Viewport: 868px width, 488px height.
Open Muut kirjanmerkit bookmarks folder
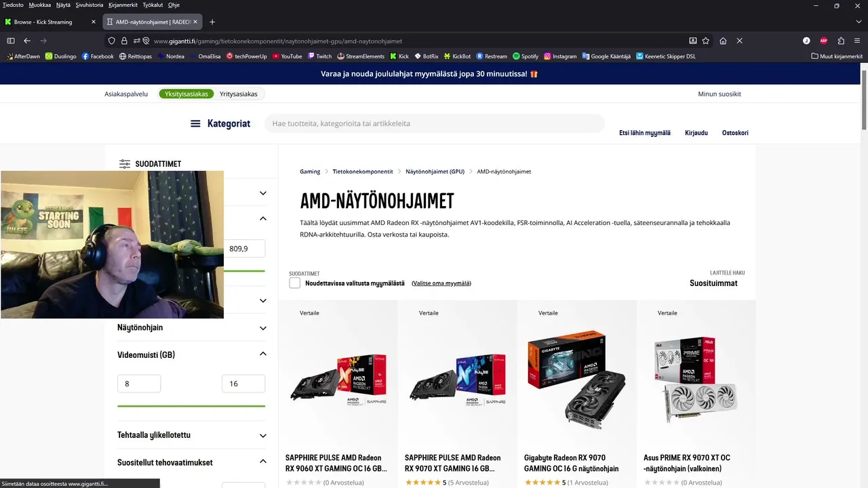coord(837,56)
